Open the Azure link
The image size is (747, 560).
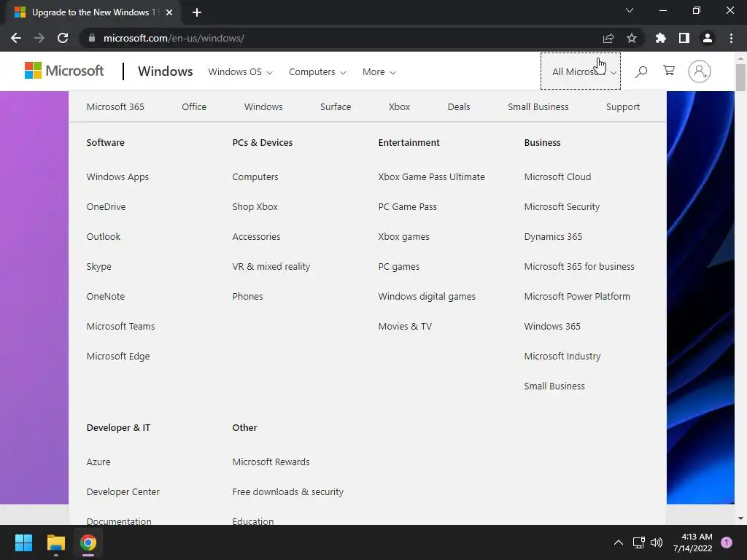pyautogui.click(x=98, y=462)
